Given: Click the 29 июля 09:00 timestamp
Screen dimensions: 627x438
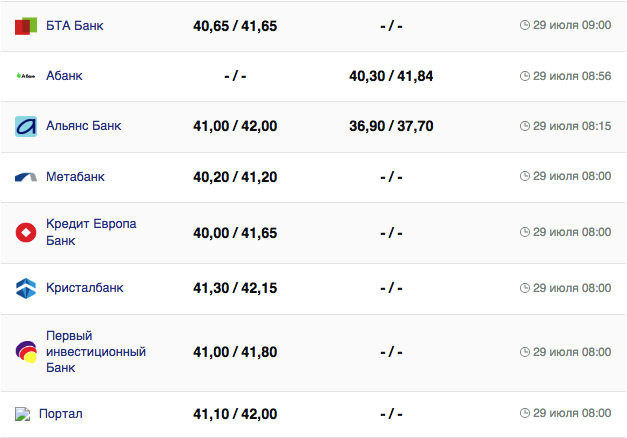Looking at the screenshot, I should click(x=566, y=25).
